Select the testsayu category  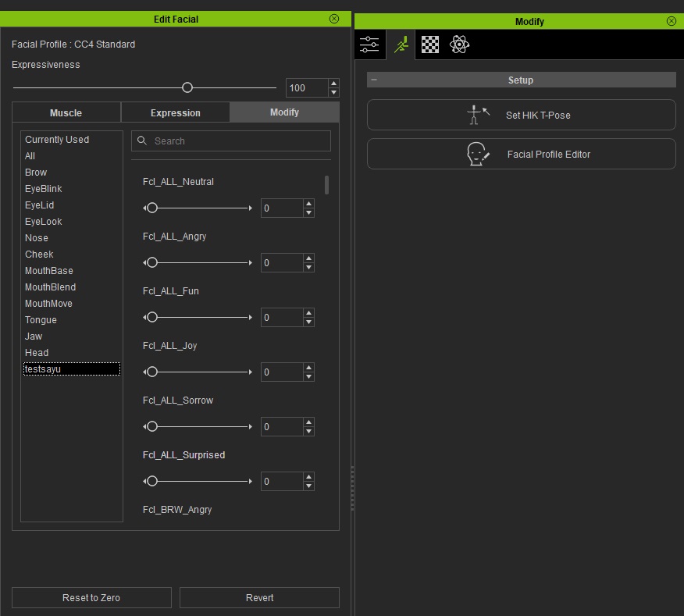click(72, 369)
